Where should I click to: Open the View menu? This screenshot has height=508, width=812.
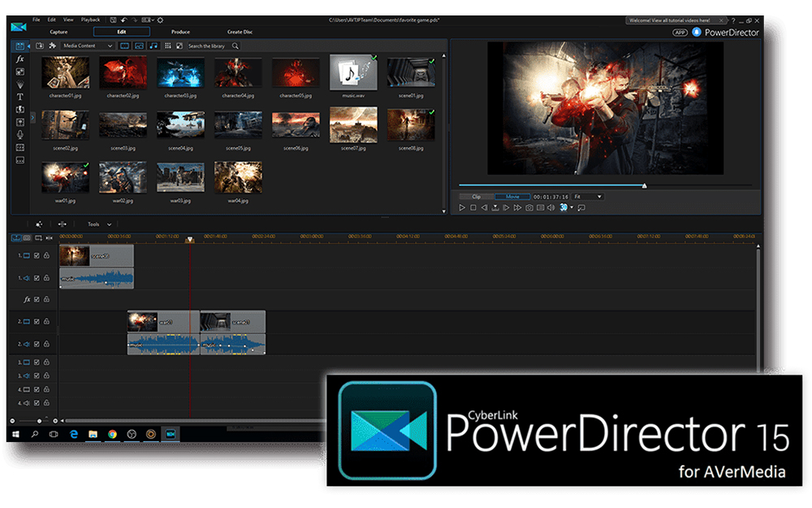click(68, 20)
